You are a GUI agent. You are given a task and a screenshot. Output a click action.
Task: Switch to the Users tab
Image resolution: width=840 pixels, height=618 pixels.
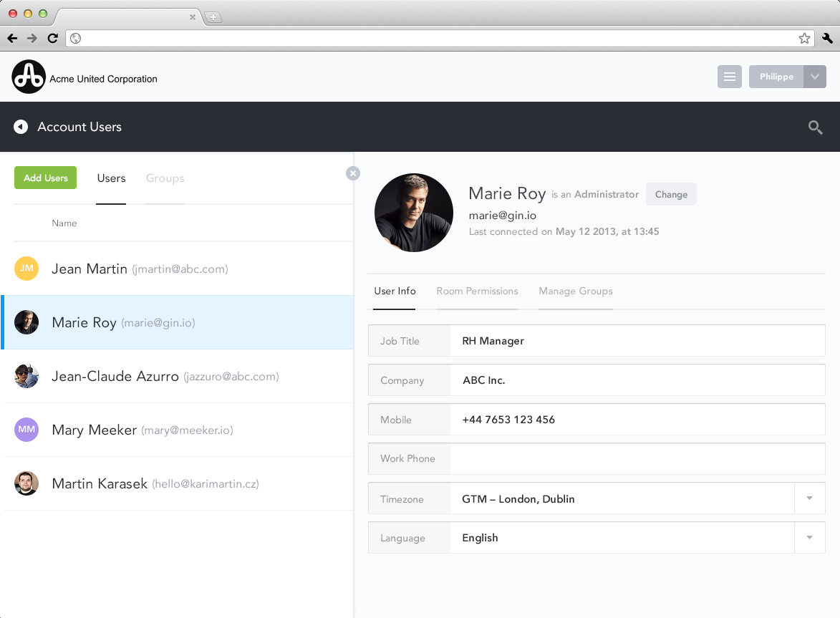pyautogui.click(x=111, y=178)
